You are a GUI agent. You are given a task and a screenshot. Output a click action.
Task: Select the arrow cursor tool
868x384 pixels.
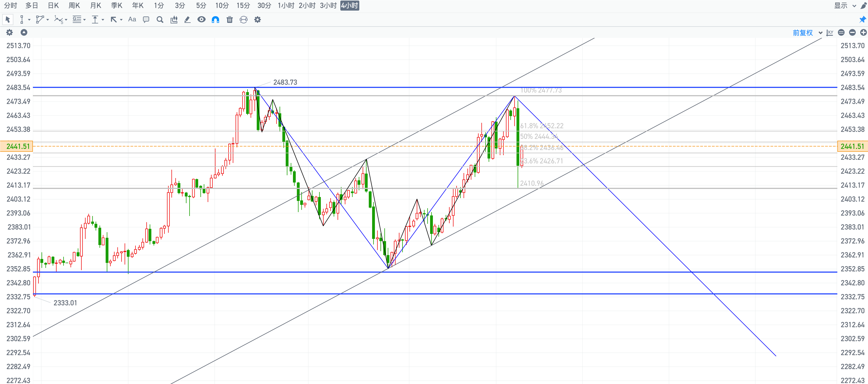[8, 20]
